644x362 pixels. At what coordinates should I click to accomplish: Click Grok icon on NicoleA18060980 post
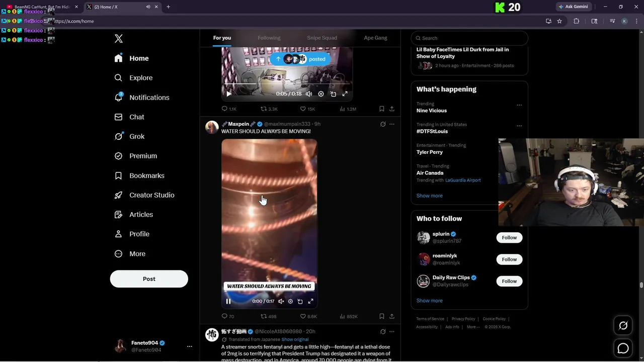(x=383, y=332)
